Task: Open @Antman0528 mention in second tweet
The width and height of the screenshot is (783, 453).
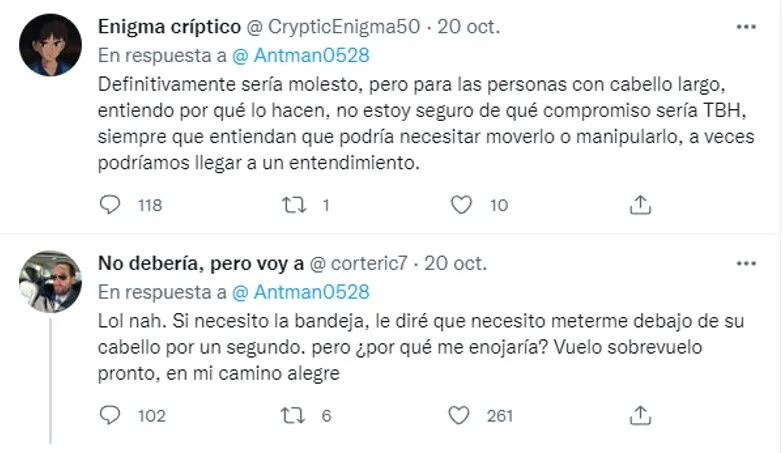Action: click(301, 292)
